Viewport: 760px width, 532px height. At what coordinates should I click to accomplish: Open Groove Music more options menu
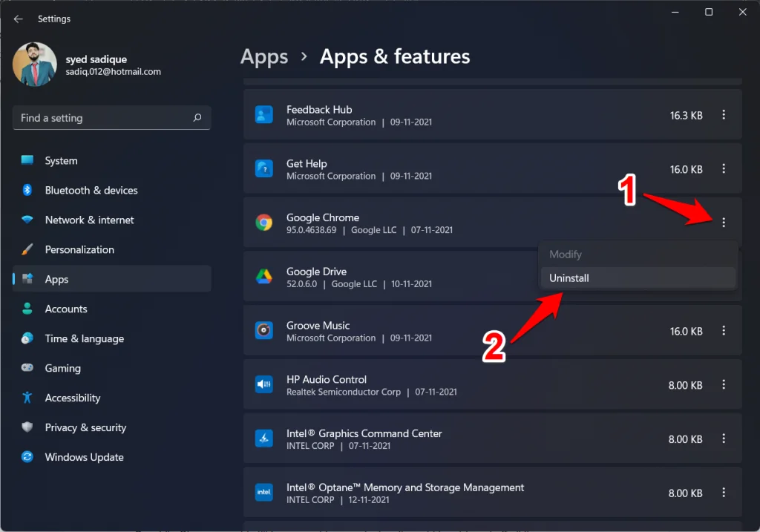point(724,330)
